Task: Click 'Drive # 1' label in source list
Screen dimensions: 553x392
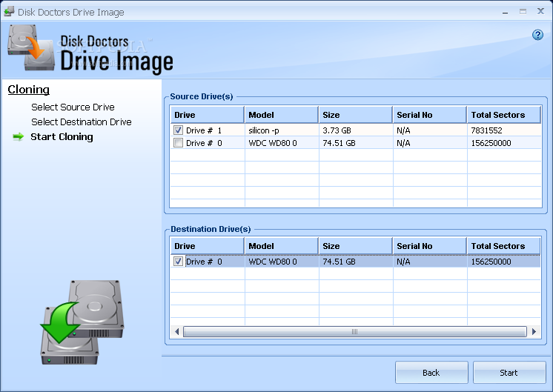Action: [204, 130]
